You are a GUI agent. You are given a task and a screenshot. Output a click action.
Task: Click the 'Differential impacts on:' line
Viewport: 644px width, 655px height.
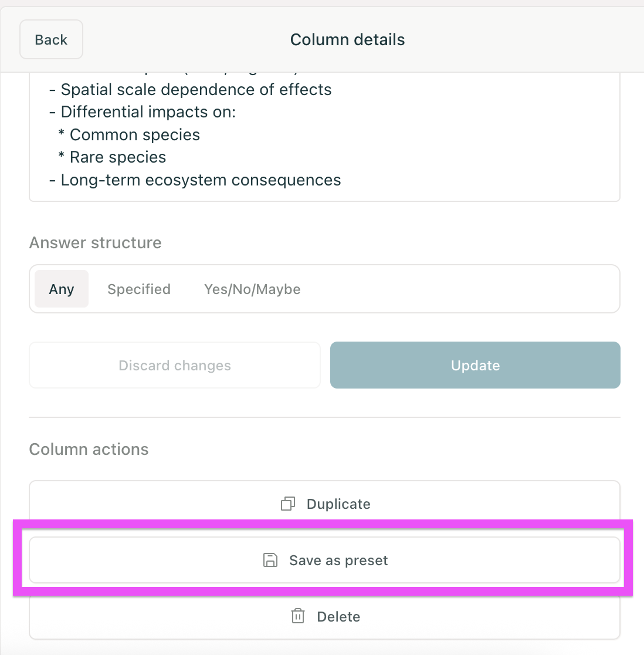click(148, 112)
